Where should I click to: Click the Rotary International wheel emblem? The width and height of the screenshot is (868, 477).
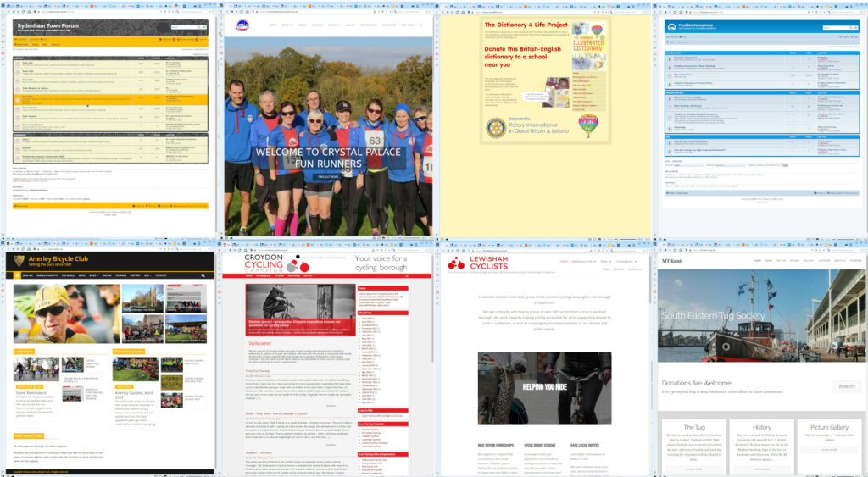click(495, 129)
